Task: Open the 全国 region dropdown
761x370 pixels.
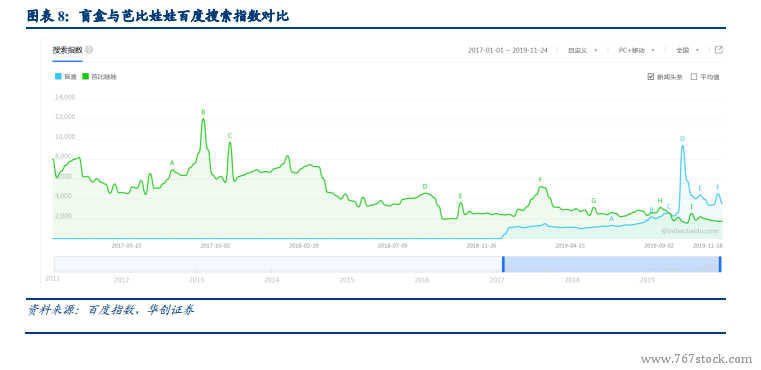Action: 687,50
